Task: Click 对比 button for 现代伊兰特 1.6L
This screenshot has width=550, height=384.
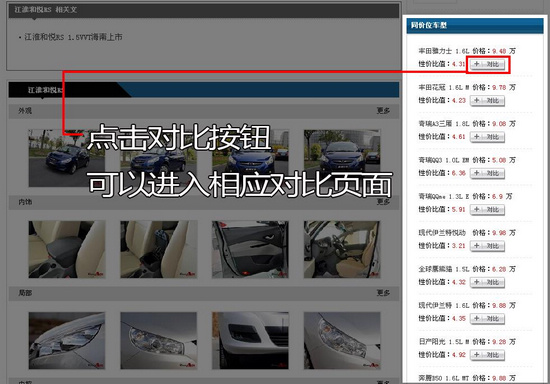Action: coord(487,319)
